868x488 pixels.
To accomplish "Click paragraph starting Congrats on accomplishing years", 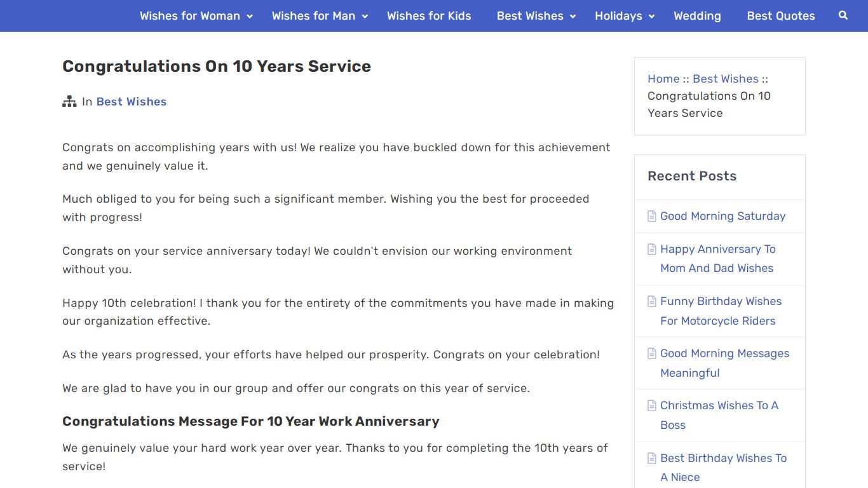I will (x=336, y=156).
